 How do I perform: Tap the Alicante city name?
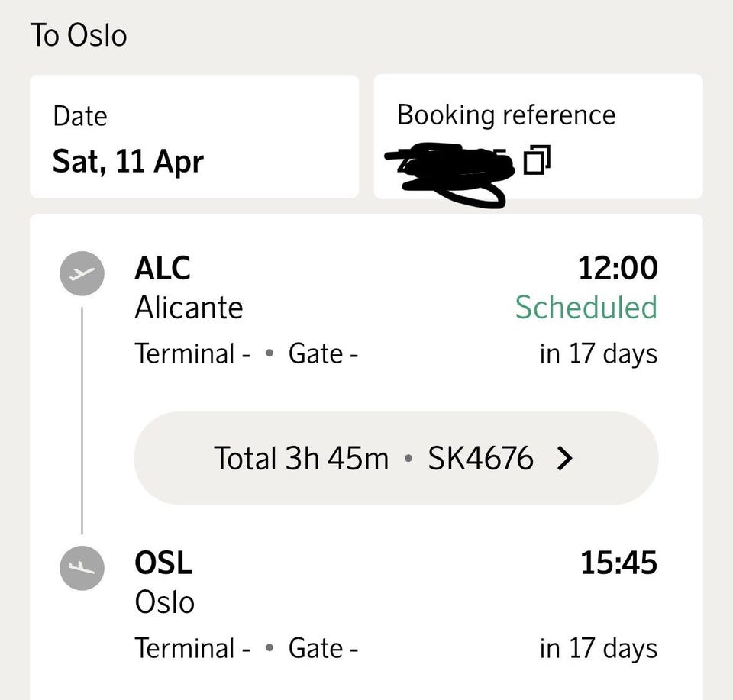point(189,308)
